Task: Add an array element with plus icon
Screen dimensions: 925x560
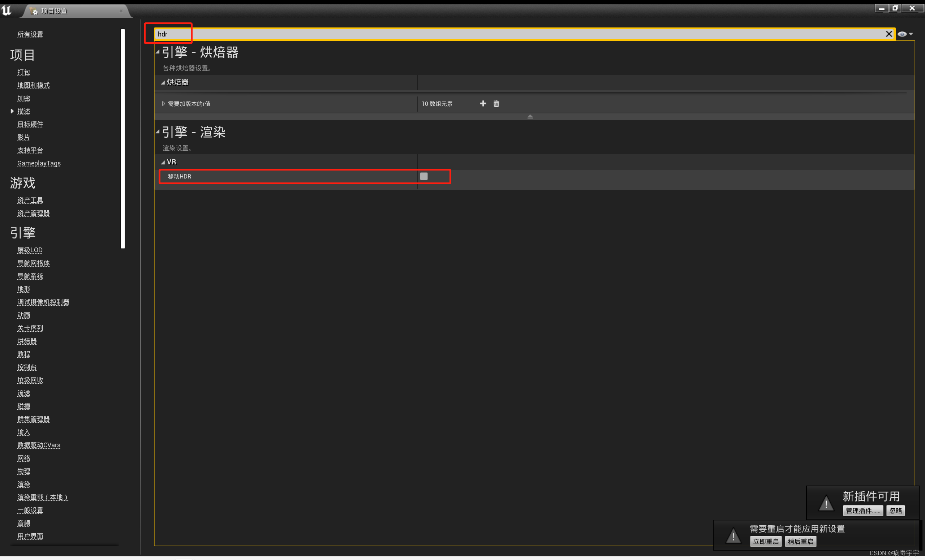Action: [x=483, y=104]
